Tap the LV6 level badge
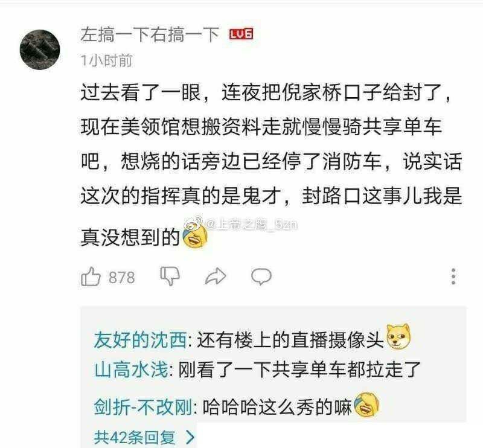This screenshot has width=483, height=448. tap(241, 34)
